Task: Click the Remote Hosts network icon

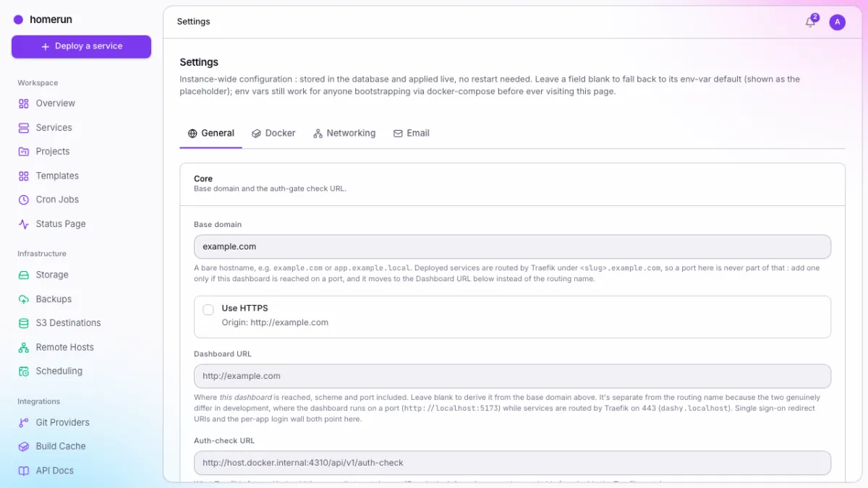Action: (x=23, y=347)
